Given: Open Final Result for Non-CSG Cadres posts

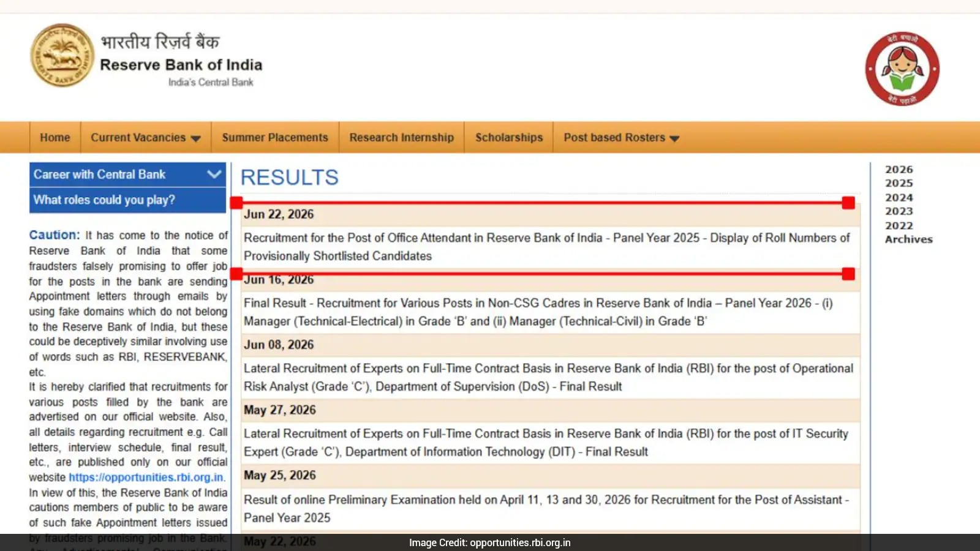Looking at the screenshot, I should [x=538, y=312].
